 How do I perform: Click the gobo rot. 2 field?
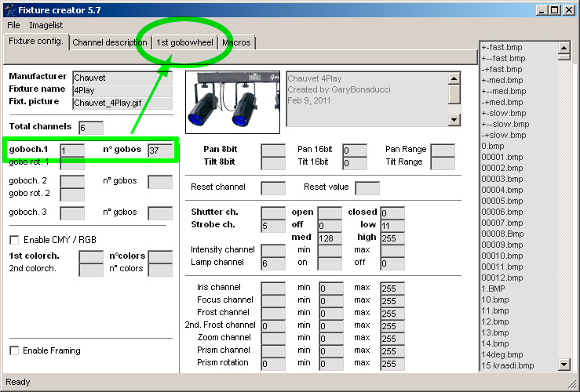[x=72, y=194]
